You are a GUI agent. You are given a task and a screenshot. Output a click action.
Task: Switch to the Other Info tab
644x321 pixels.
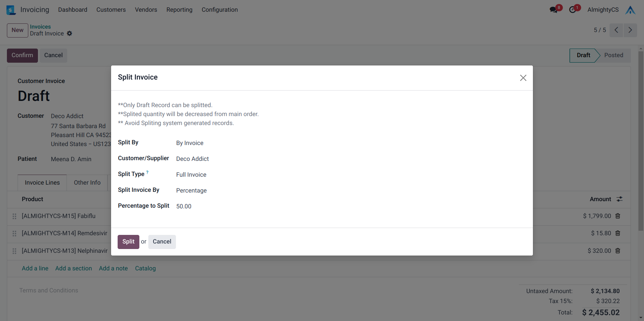87,183
